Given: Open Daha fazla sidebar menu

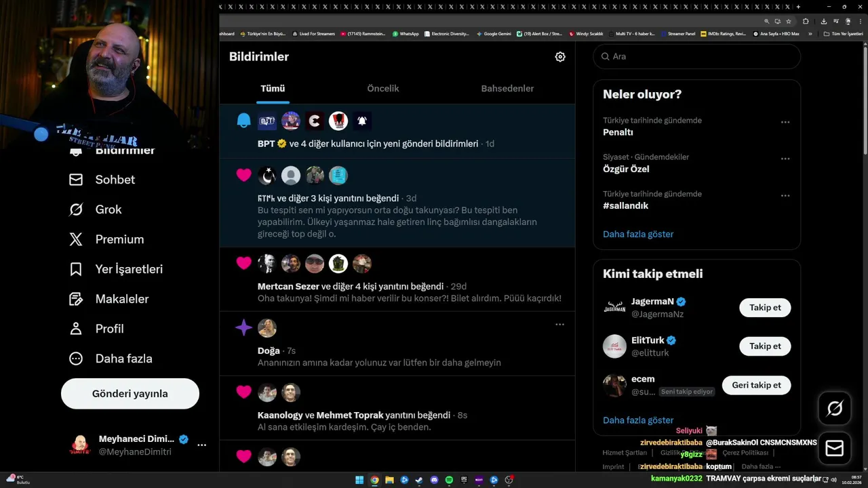Looking at the screenshot, I should [x=111, y=359].
